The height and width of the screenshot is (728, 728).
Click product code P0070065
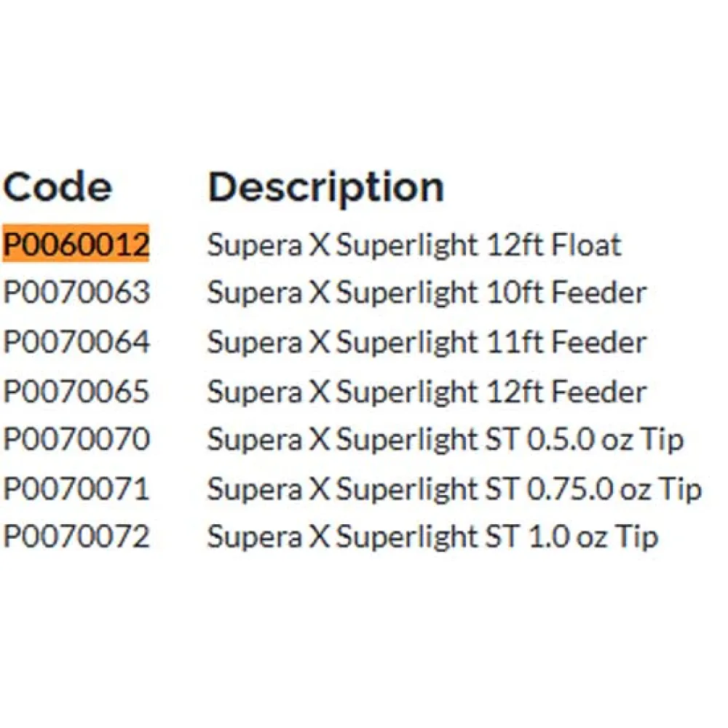pyautogui.click(x=76, y=391)
